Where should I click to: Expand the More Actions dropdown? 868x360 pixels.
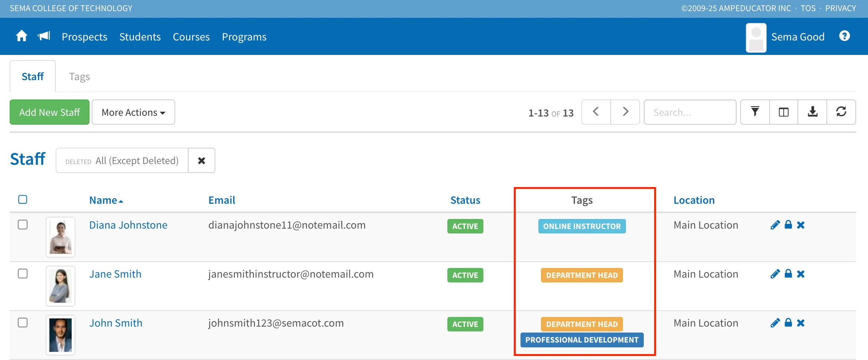pos(133,112)
